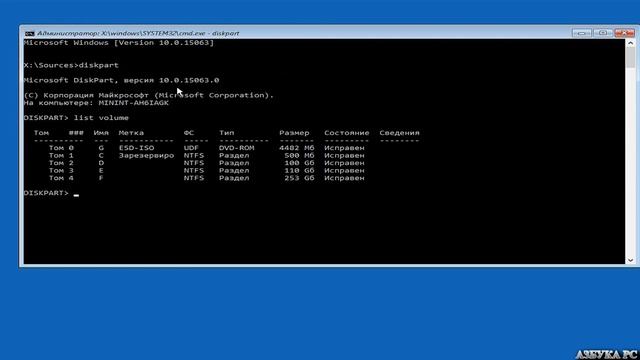
Task: Click the '4482 Мб' size value
Action: click(x=297, y=148)
